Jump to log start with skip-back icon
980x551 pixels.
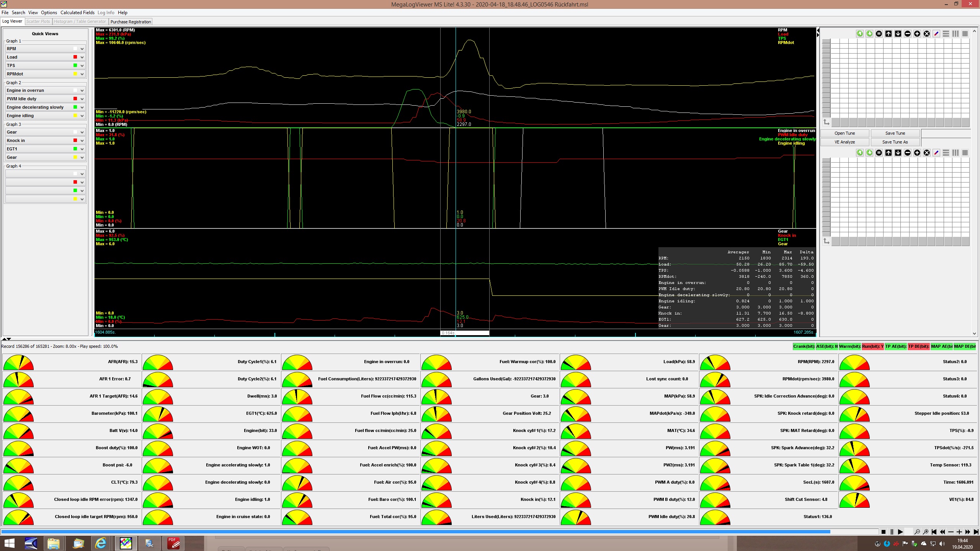pos(934,532)
